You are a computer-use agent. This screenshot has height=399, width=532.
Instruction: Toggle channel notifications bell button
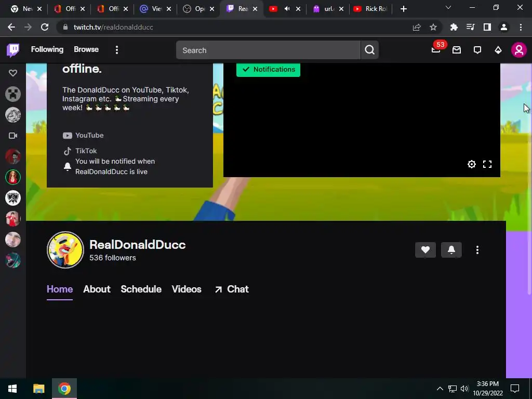(x=451, y=250)
